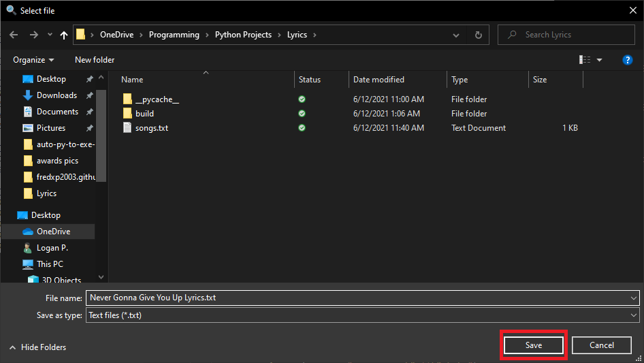Open the Organize menu
The width and height of the screenshot is (644, 363).
point(33,60)
